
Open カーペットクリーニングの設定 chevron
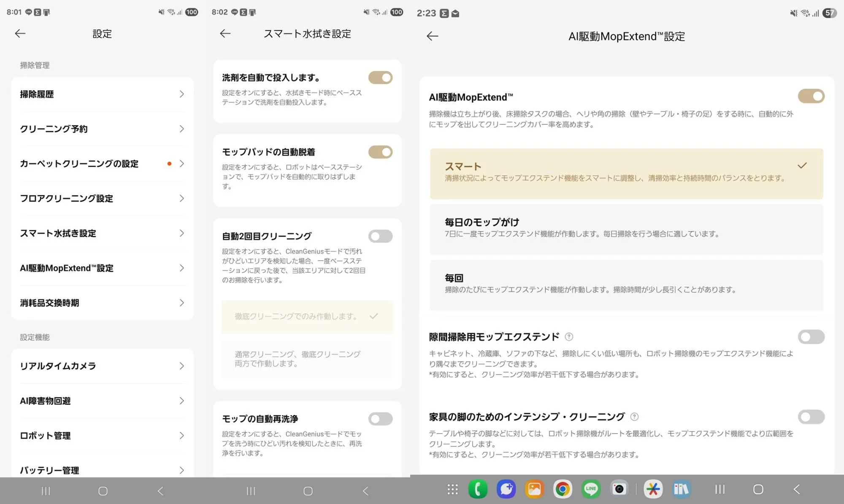coord(181,164)
